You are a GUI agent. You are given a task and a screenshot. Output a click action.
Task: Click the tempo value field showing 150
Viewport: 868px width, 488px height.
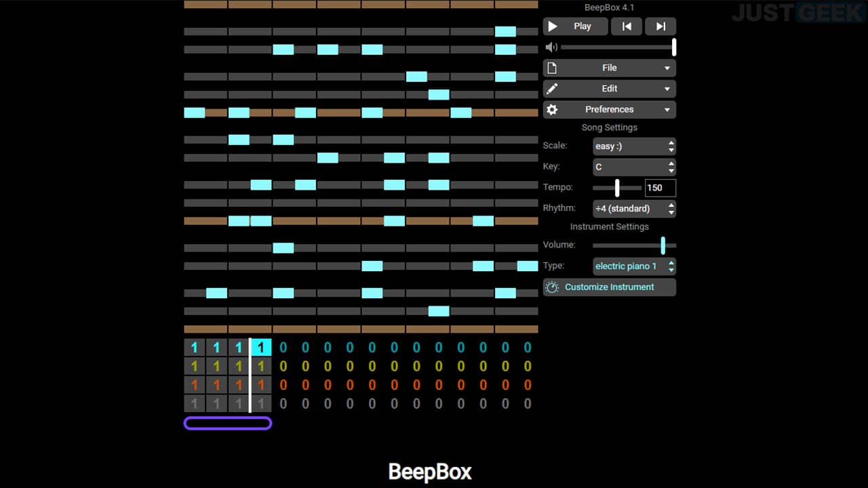[x=660, y=188]
